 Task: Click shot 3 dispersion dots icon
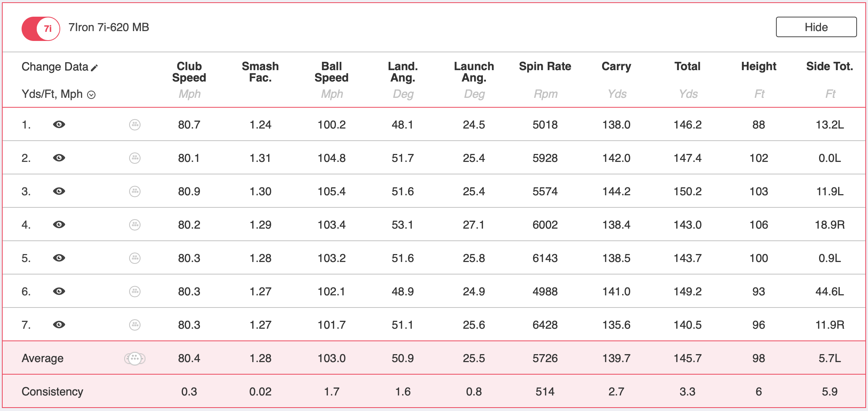(x=135, y=191)
